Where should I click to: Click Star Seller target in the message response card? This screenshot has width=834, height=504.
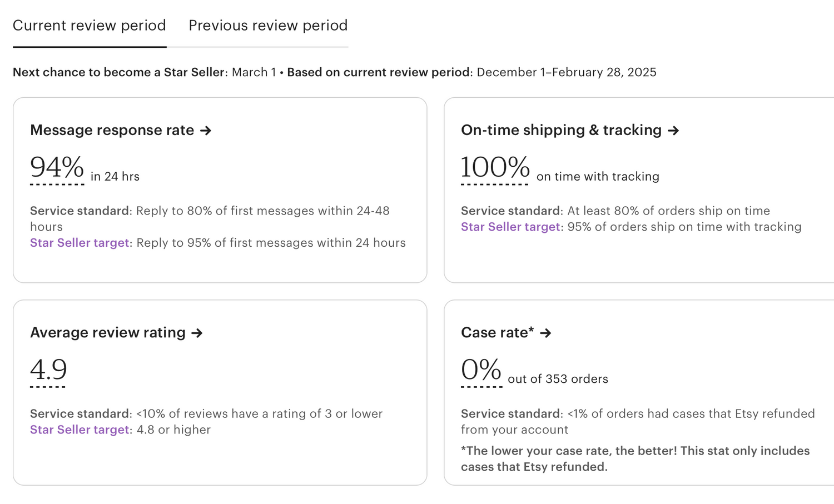point(80,243)
